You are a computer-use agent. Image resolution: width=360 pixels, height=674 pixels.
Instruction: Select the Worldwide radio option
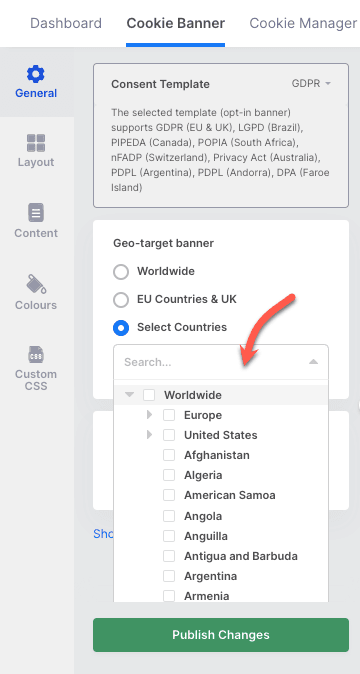(121, 272)
